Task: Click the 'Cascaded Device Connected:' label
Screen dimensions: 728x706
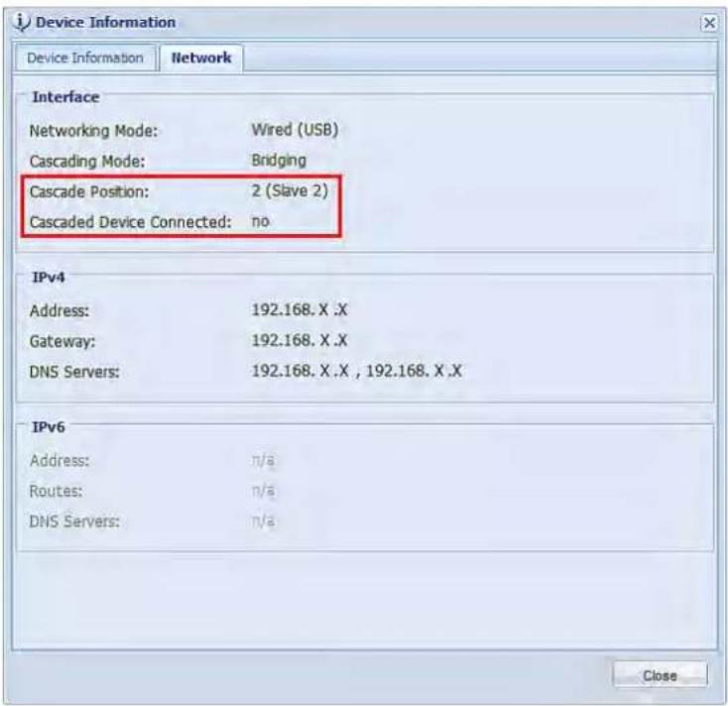Action: tap(131, 222)
